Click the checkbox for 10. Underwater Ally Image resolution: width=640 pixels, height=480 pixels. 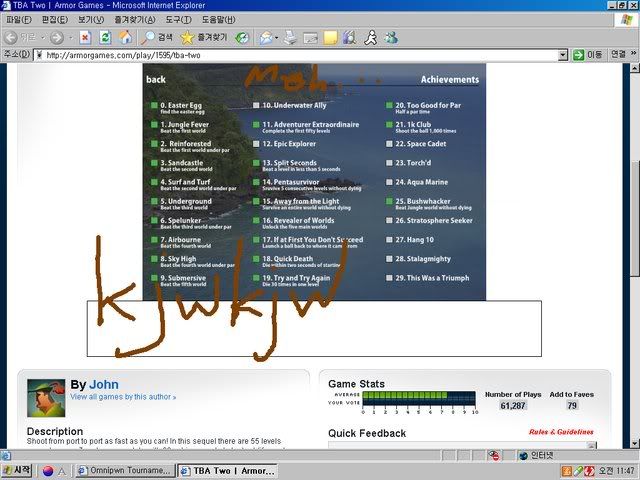256,105
